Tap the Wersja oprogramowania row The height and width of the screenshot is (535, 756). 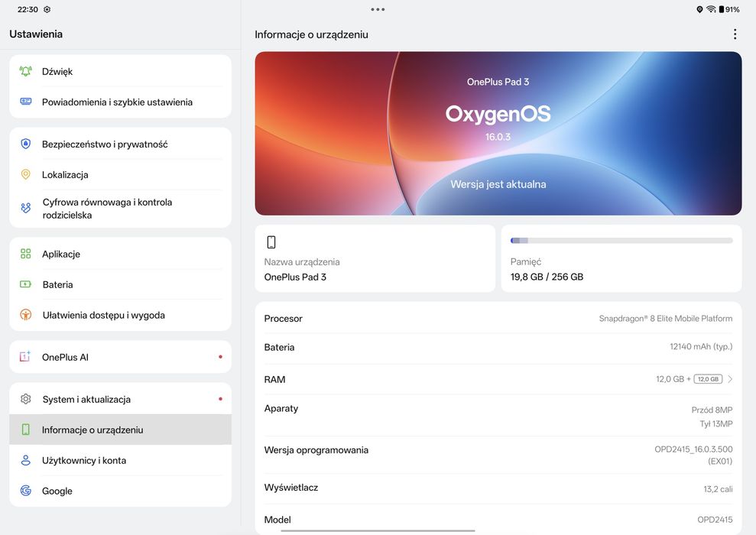click(x=498, y=455)
